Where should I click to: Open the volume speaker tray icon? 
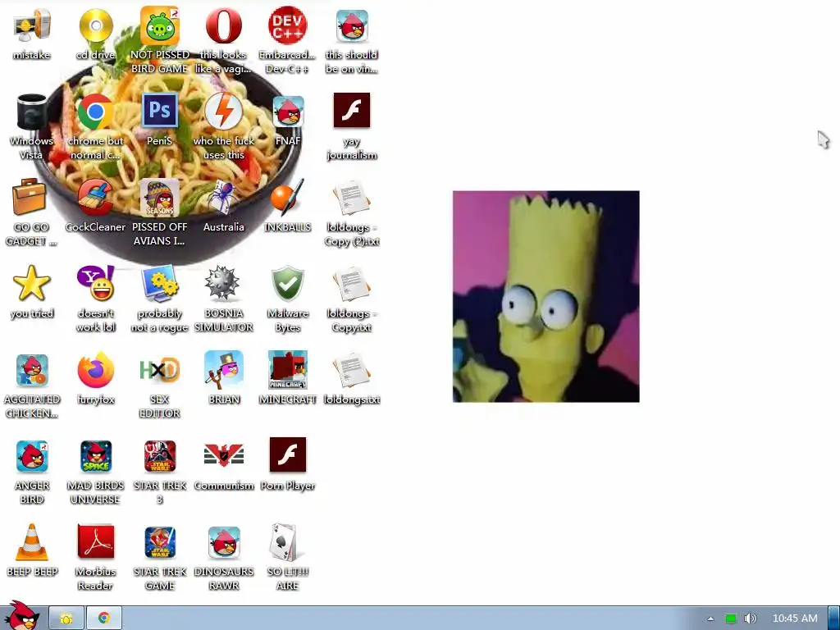click(x=750, y=619)
